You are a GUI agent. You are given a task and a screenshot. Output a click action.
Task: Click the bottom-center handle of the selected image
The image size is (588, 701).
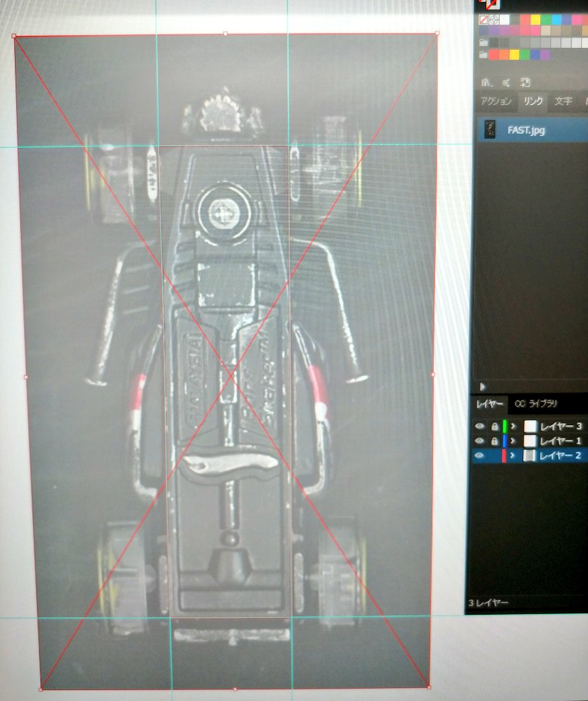click(x=235, y=689)
